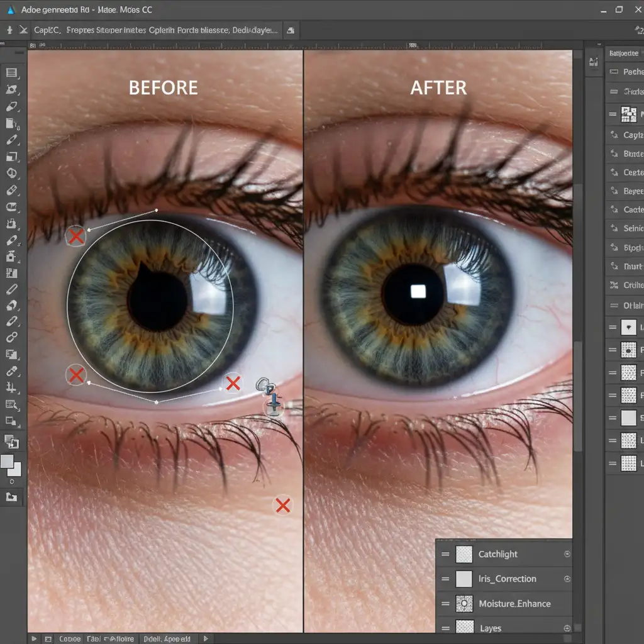The width and height of the screenshot is (644, 644).
Task: Click the swap colors icon above the swatches
Action: tap(11, 441)
